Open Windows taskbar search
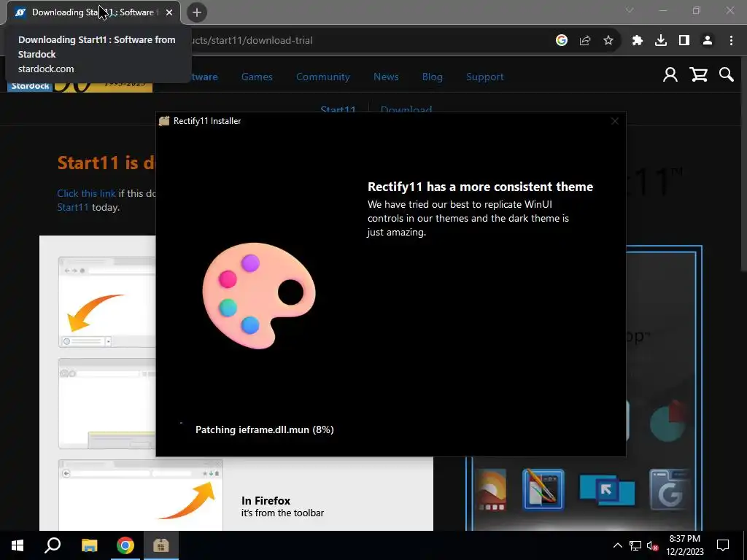Viewport: 747px width, 560px height. click(x=53, y=545)
